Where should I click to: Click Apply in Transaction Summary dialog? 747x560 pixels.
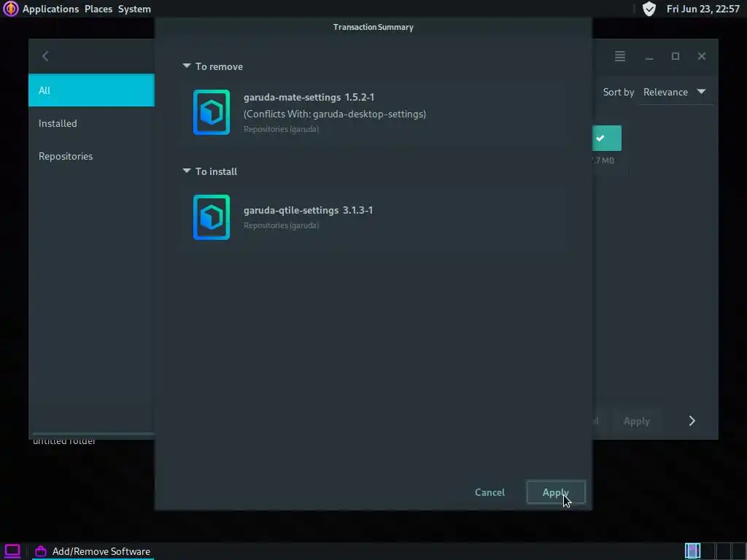coord(555,492)
